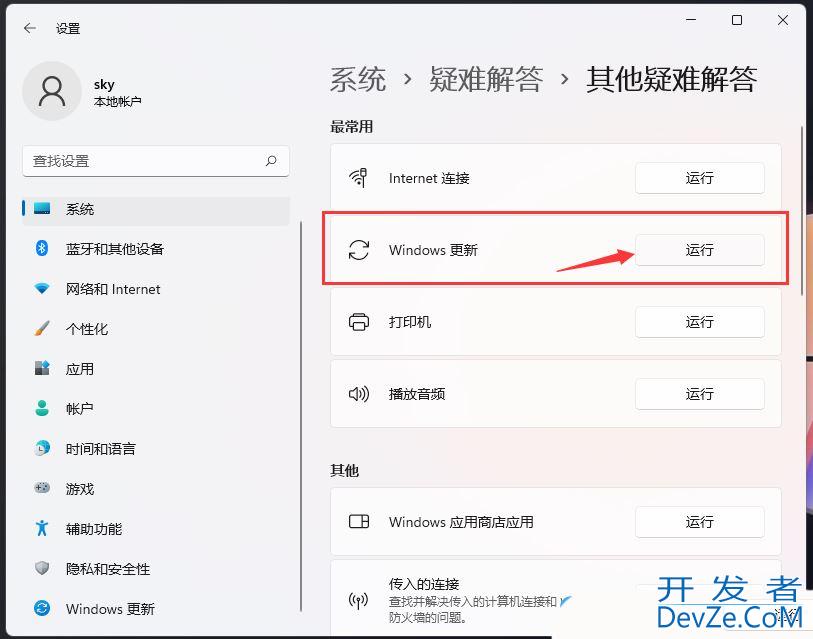Image resolution: width=813 pixels, height=639 pixels.
Task: Open 时间和语言 settings page
Action: [156, 448]
